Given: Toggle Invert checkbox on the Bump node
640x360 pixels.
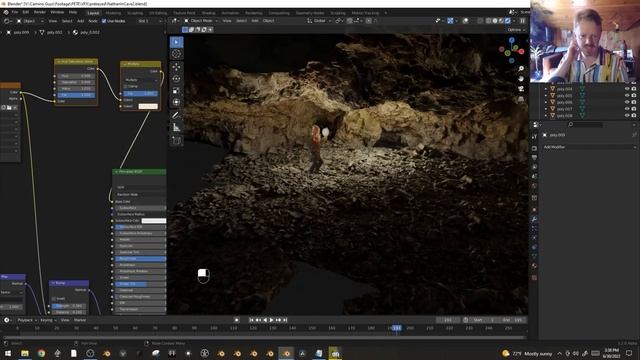Looking at the screenshot, I should pos(54,299).
